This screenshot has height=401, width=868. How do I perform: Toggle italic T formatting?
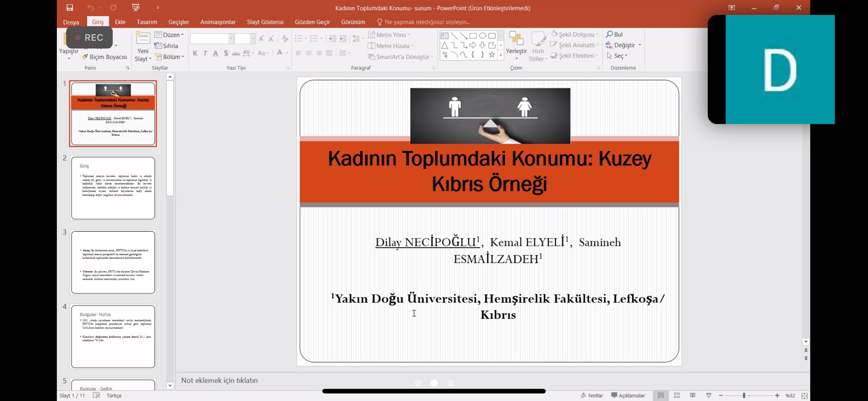click(x=205, y=53)
